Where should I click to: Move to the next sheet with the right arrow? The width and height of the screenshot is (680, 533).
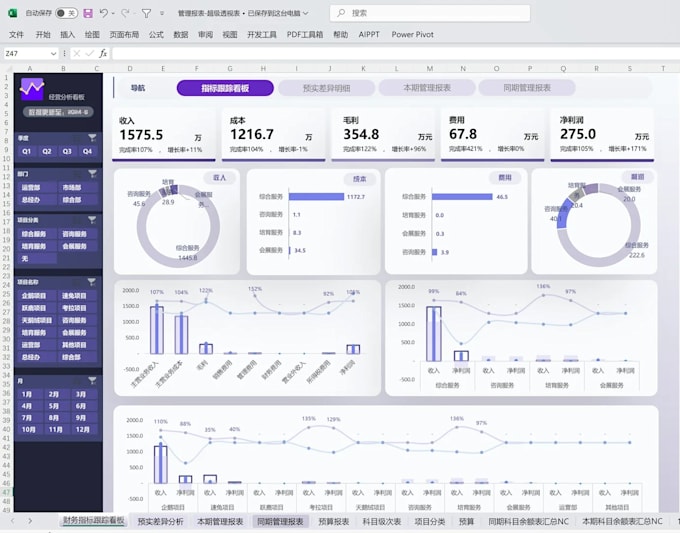coord(30,520)
